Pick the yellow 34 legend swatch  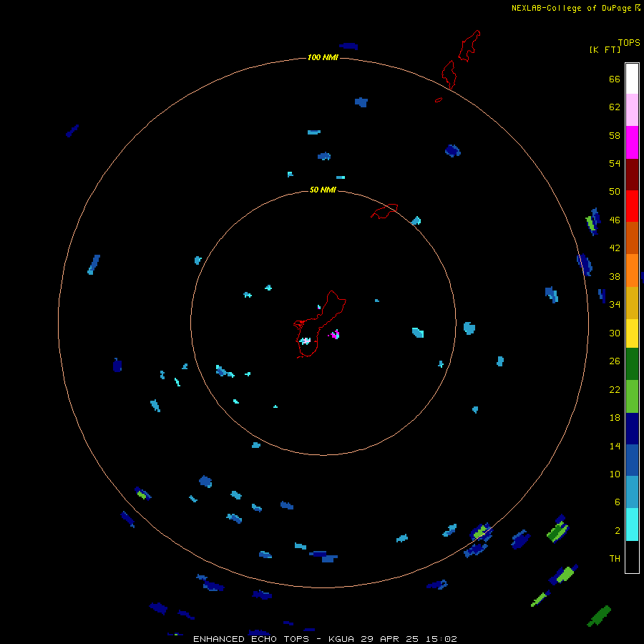click(x=632, y=333)
